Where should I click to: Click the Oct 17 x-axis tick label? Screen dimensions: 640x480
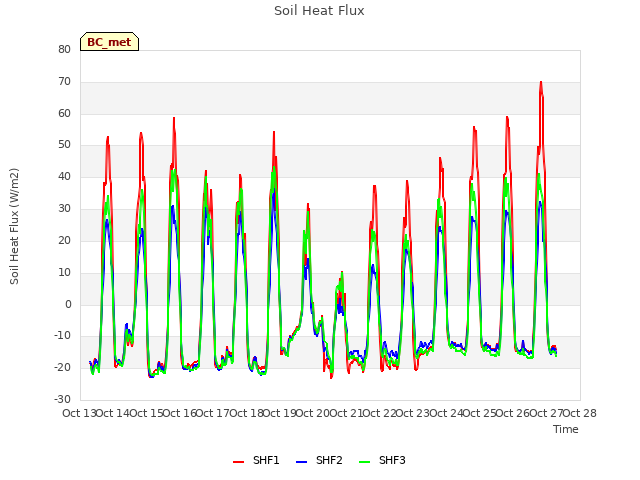tap(213, 413)
